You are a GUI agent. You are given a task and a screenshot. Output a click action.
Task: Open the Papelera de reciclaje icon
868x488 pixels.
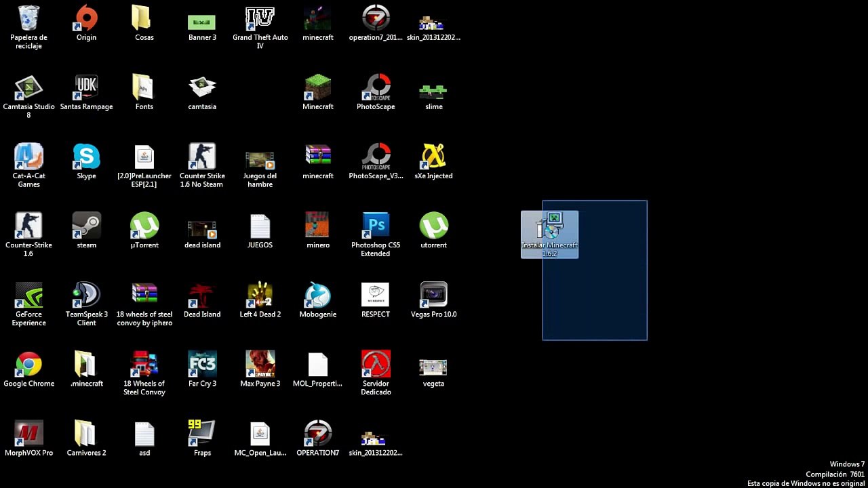28,28
